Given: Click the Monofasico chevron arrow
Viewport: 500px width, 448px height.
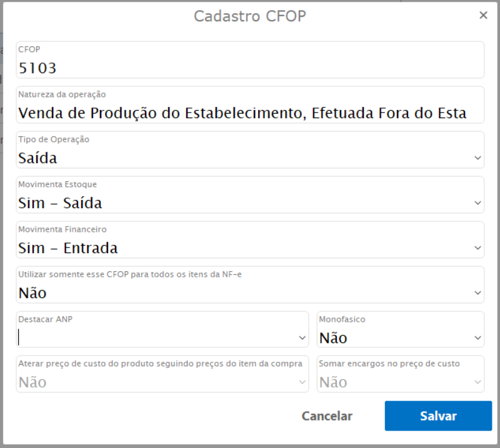Looking at the screenshot, I should 477,338.
